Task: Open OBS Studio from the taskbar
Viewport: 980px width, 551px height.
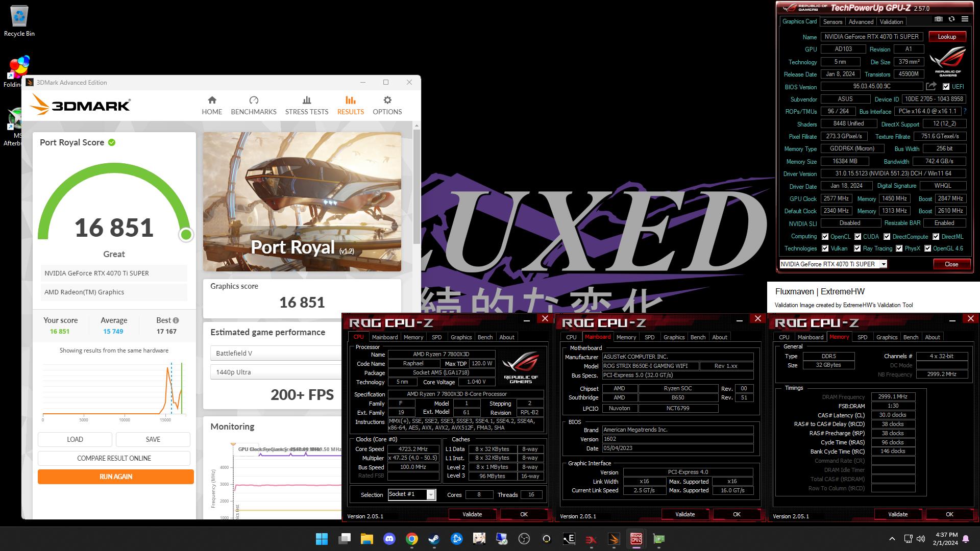Action: [x=524, y=539]
